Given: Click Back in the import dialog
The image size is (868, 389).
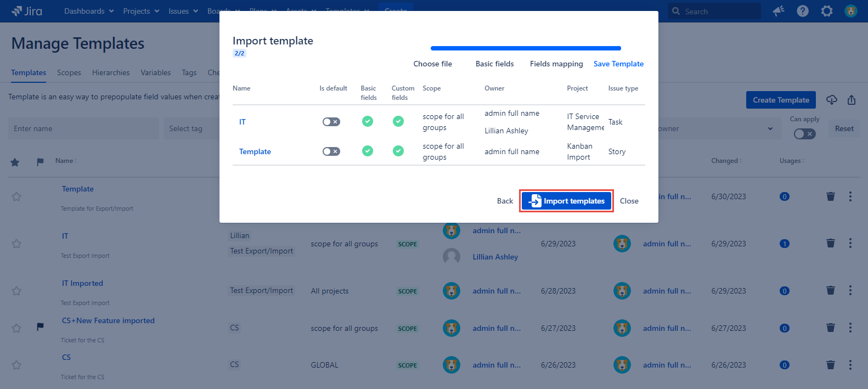Looking at the screenshot, I should (505, 201).
